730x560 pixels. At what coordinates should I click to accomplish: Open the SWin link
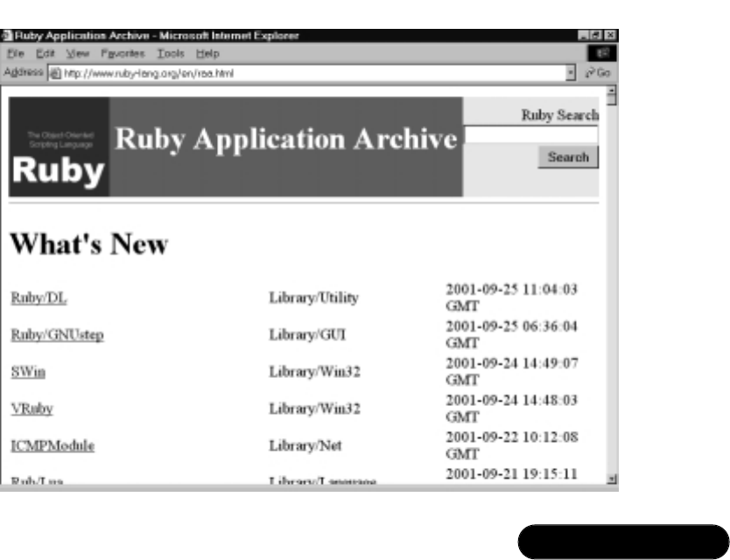coord(28,372)
